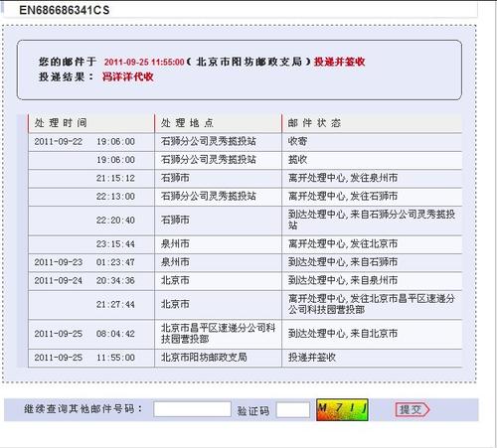
Task: Click the red 2011-09-25 11:55:00 timestamp
Action: point(144,62)
